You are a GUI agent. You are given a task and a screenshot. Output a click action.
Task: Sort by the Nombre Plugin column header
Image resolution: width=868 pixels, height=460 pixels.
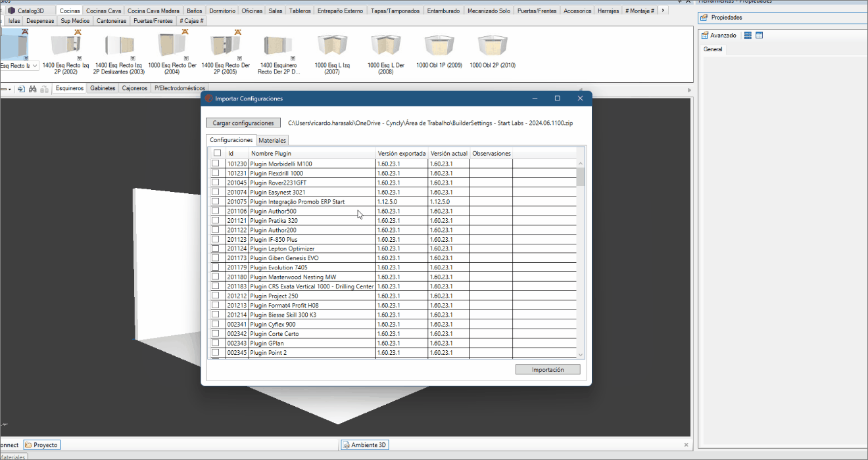click(x=312, y=154)
